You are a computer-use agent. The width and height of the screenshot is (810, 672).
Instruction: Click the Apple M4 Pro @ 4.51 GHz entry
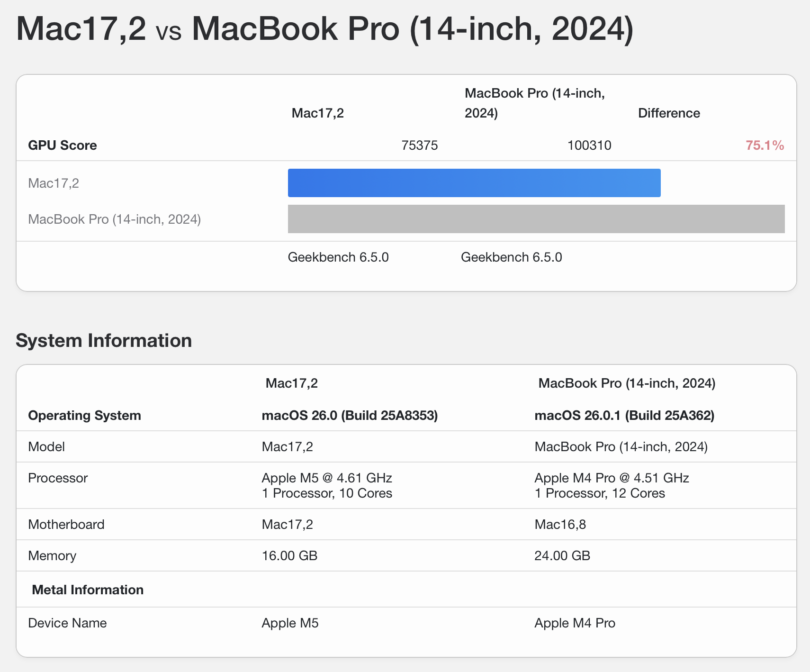coord(611,478)
